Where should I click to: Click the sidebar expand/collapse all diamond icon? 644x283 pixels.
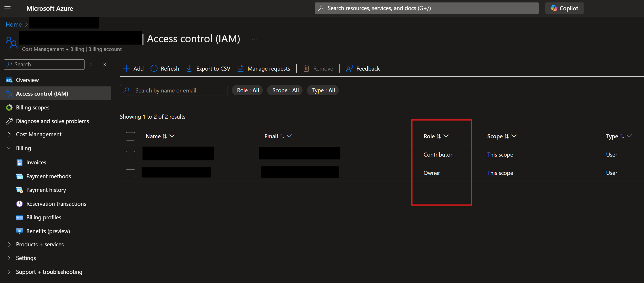(x=91, y=65)
